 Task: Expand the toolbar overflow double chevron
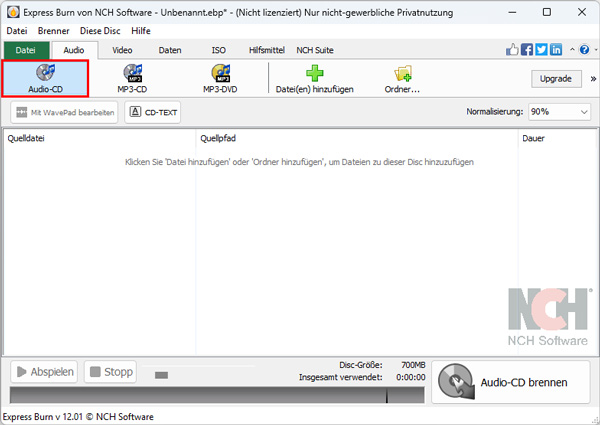[593, 79]
